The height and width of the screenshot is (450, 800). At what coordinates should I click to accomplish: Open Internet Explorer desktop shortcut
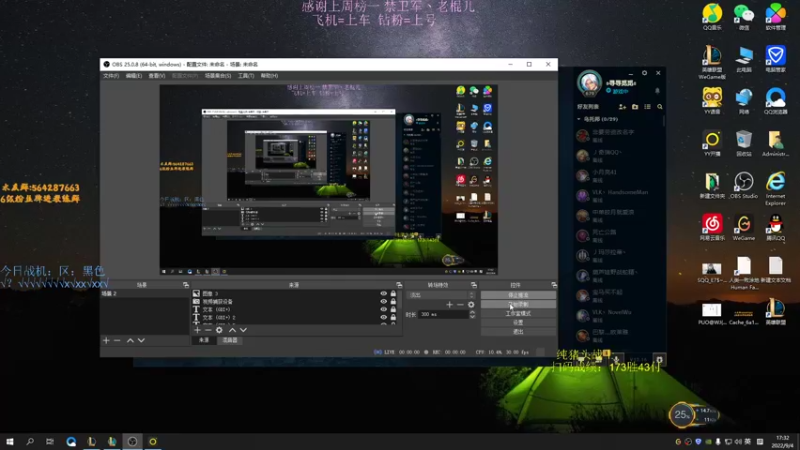[x=776, y=188]
